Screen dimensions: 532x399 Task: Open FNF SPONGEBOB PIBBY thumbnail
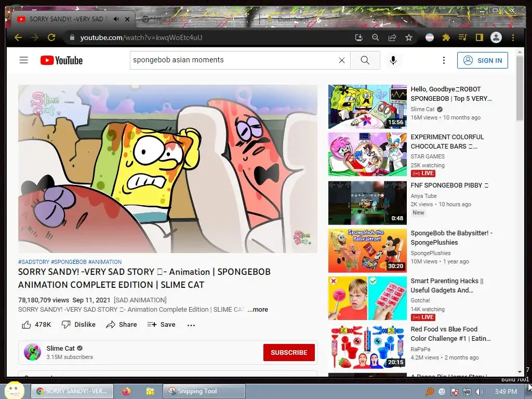367,203
